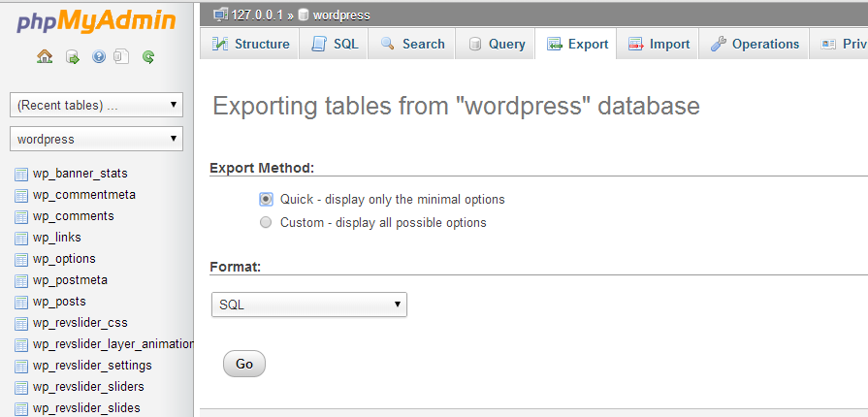Click the table icon beside wp_commentmeta

21,196
